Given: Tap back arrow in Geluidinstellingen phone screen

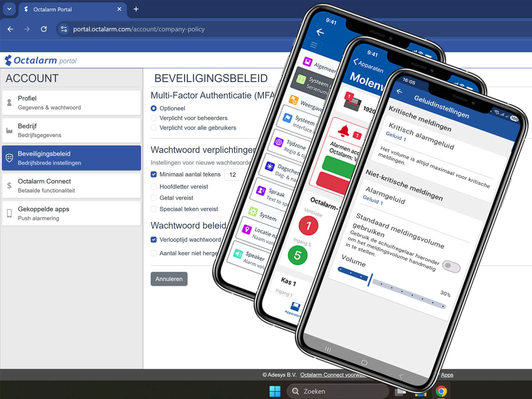Looking at the screenshot, I should pos(399,91).
